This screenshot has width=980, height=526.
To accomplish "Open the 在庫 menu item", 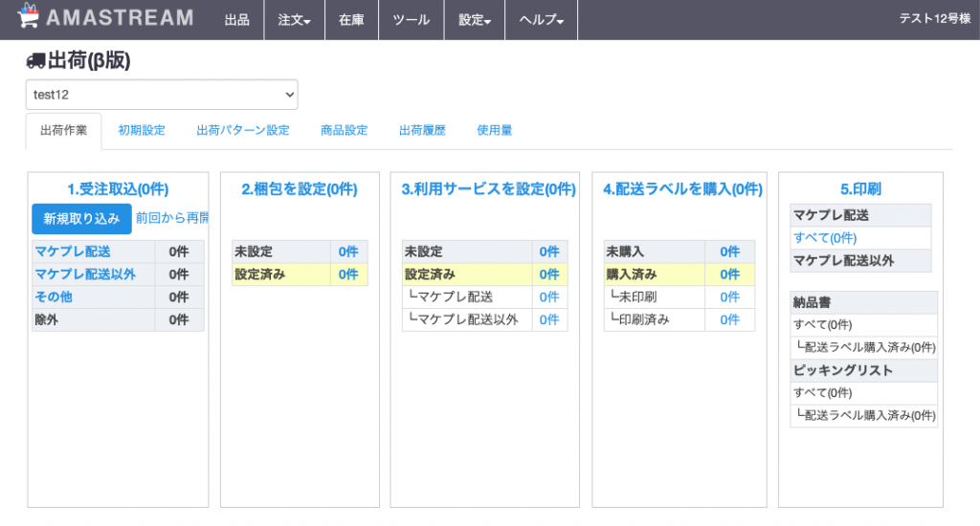I will pos(351,20).
